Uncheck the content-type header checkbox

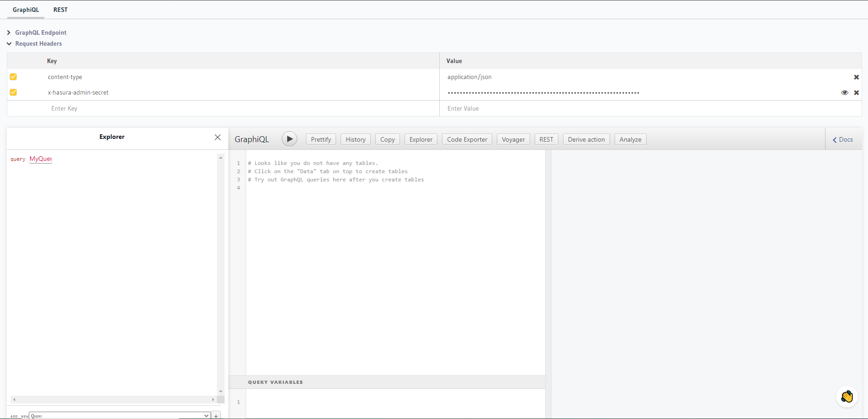[13, 77]
